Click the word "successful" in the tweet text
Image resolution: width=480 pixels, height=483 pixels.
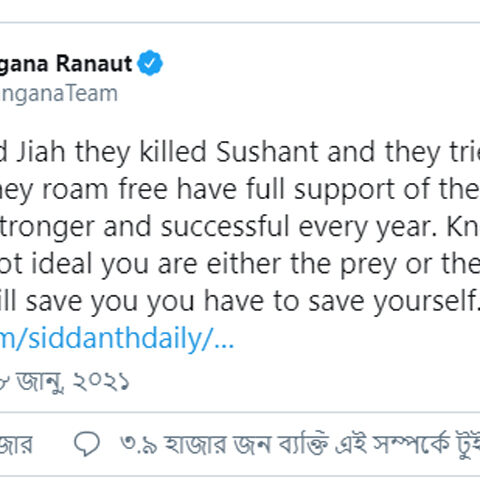tap(225, 227)
